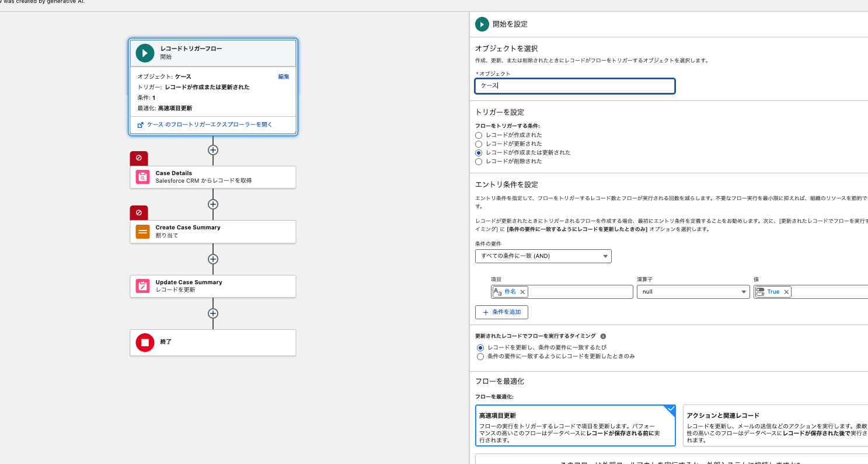Click the plus icon above the 終了 node

212,313
